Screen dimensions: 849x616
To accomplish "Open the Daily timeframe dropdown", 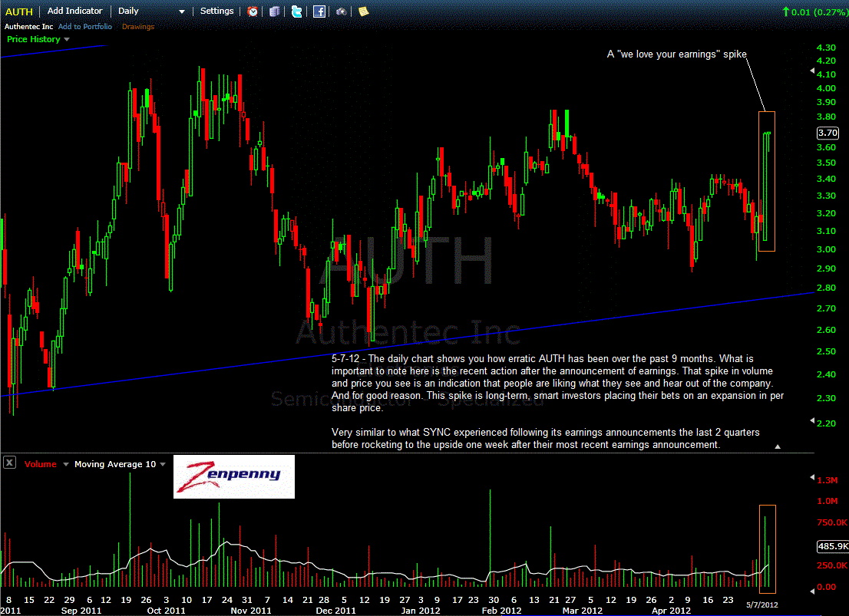I will pos(151,11).
